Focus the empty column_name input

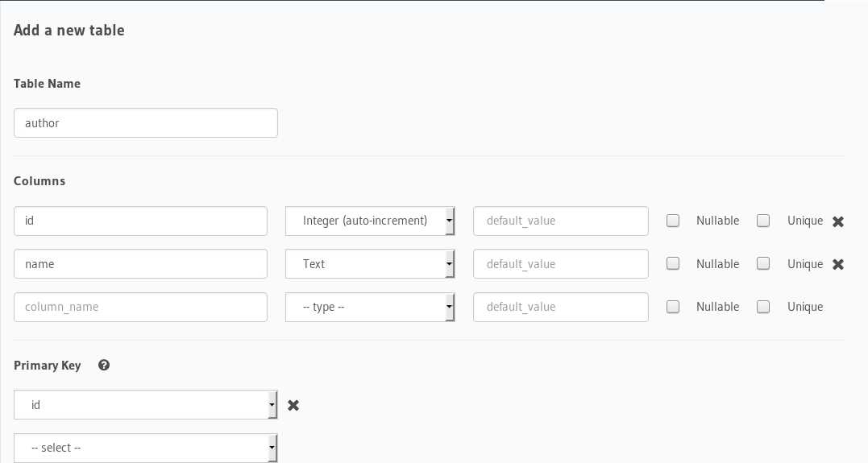point(140,307)
